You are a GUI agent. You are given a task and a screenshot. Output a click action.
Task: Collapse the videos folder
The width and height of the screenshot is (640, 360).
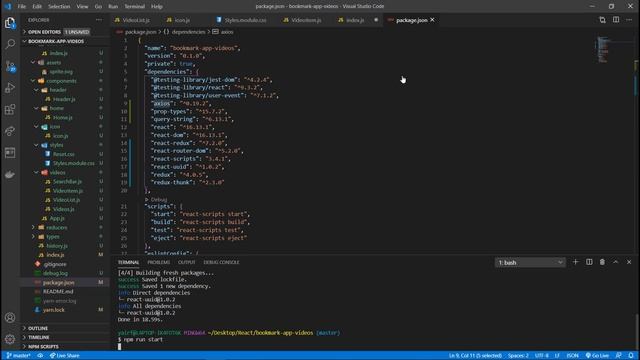pyautogui.click(x=36, y=172)
